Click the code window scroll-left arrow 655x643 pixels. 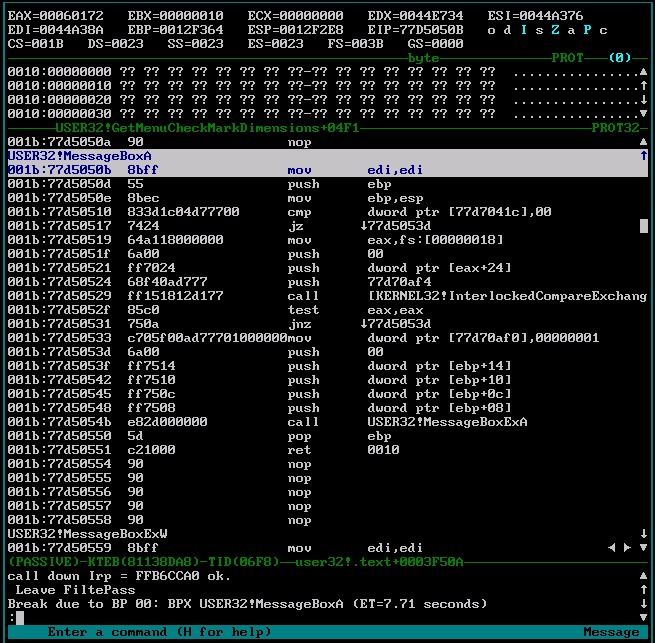click(x=612, y=548)
